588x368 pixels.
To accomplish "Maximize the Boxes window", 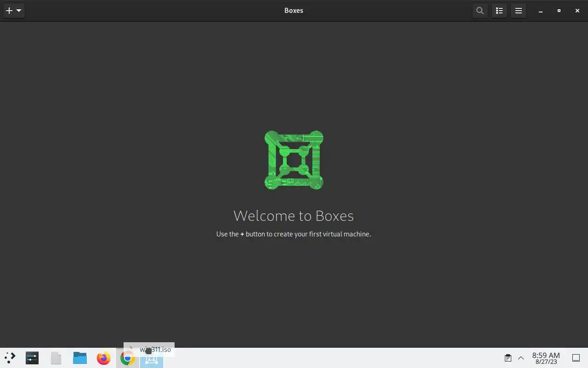I will point(559,11).
